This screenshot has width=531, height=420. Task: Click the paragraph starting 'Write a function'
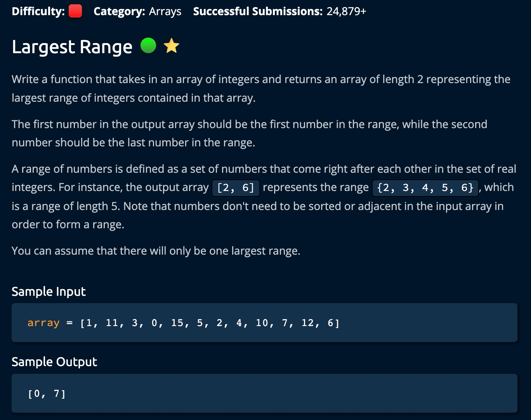coord(261,89)
